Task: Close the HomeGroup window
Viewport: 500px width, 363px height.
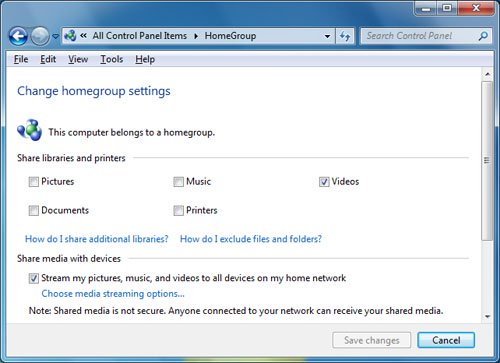Action: click(x=476, y=8)
